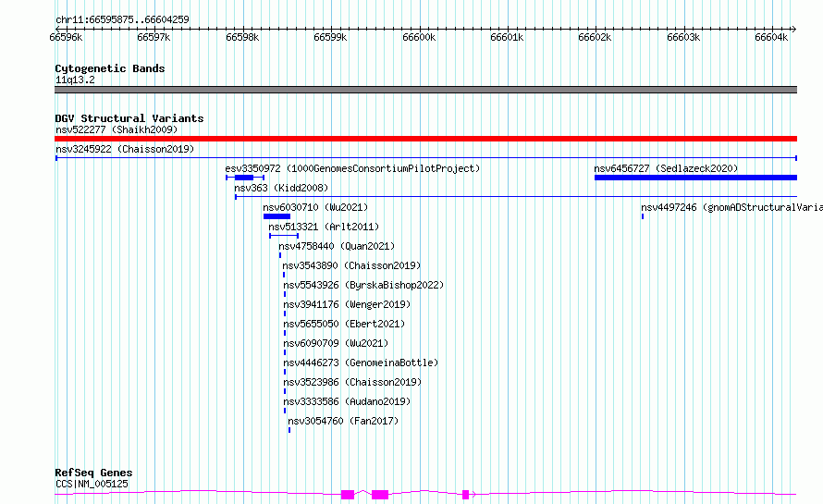This screenshot has height=504, width=823.
Task: Select the blue nsv6030710 variant bar
Action: coord(276,216)
